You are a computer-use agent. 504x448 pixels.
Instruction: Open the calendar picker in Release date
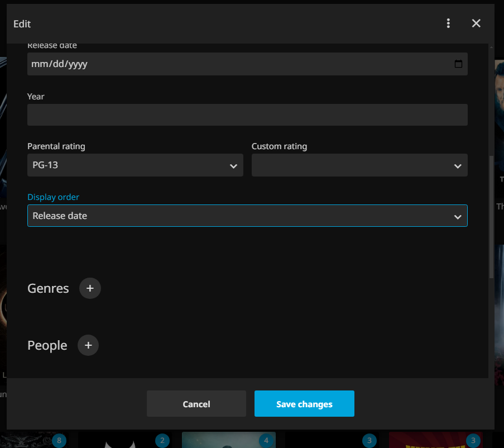coord(458,64)
